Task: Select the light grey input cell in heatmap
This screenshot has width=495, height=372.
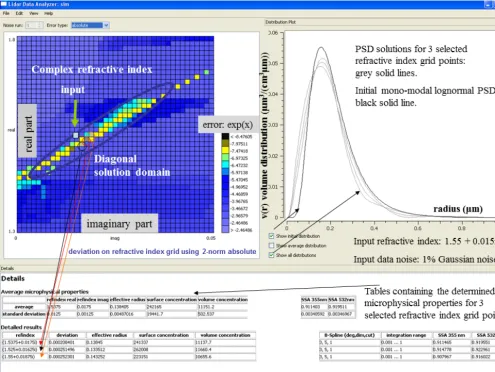Action: click(76, 135)
